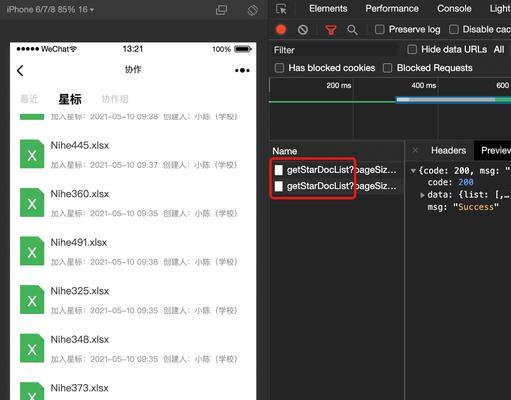Tick the Blocked Requests checkbox
Image resolution: width=511 pixels, height=400 pixels.
pos(387,68)
